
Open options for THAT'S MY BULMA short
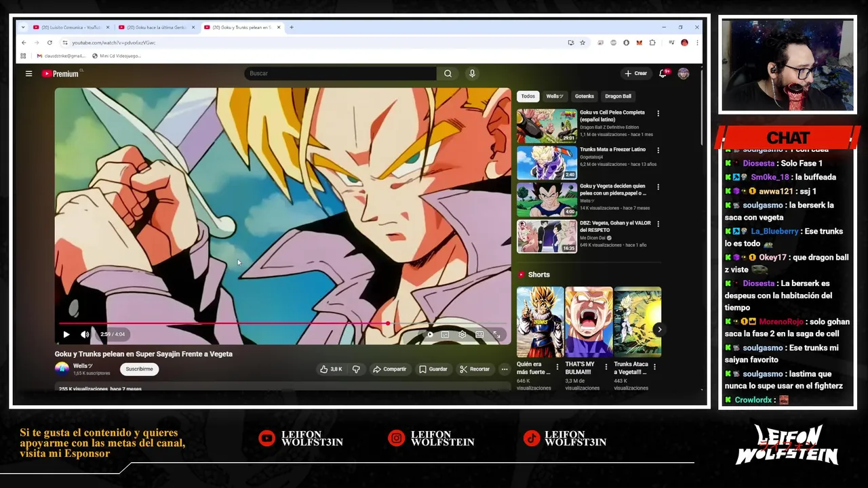(x=606, y=367)
